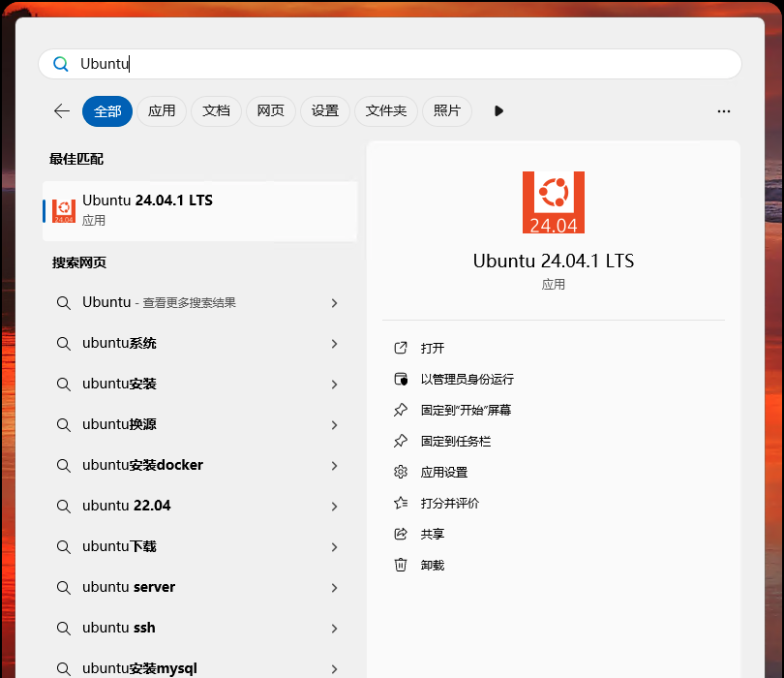Click the search magnifier icon in search box
The image size is (784, 678).
click(x=61, y=64)
